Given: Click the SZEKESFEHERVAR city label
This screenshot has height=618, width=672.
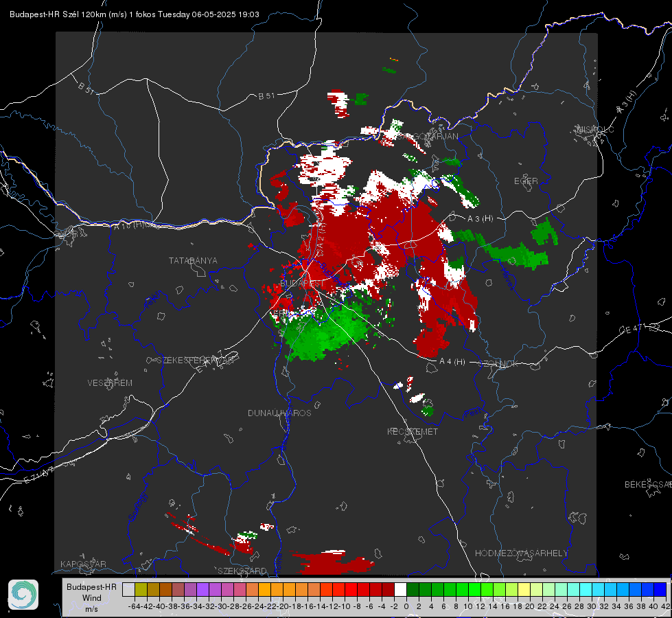Looking at the screenshot, I should pos(195,360).
